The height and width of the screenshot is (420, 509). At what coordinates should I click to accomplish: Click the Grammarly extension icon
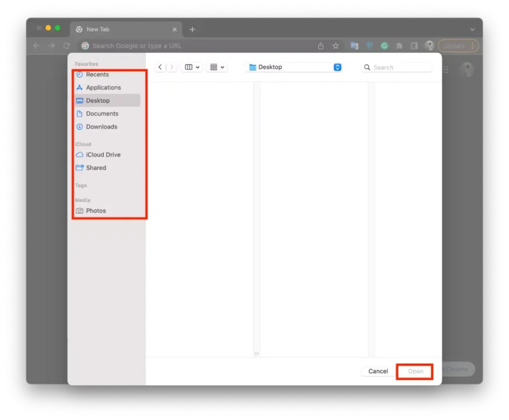pos(384,46)
